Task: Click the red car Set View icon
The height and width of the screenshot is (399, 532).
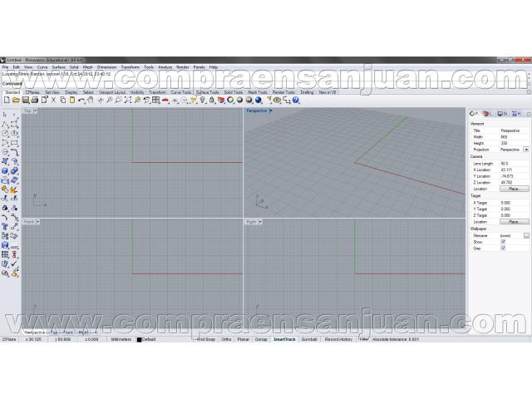Action: (x=165, y=100)
